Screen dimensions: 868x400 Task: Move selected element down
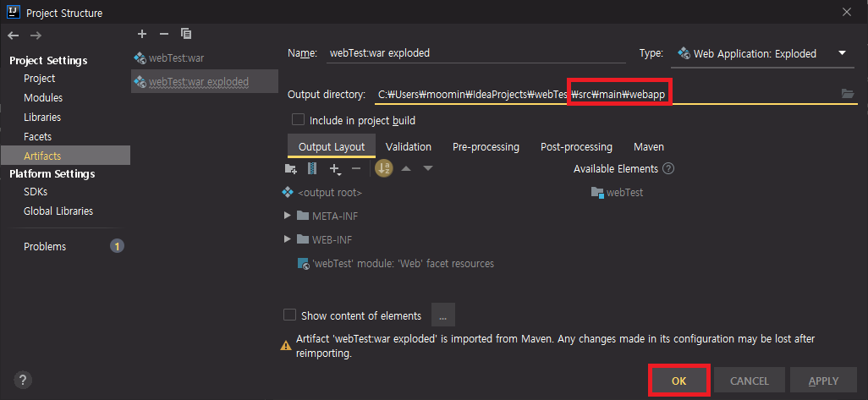tap(427, 168)
